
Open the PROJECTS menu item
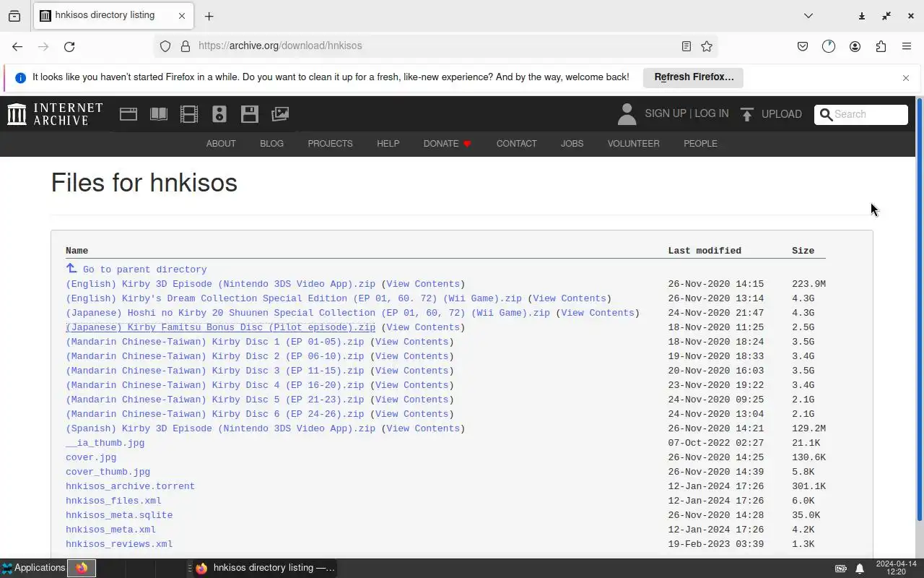click(330, 144)
